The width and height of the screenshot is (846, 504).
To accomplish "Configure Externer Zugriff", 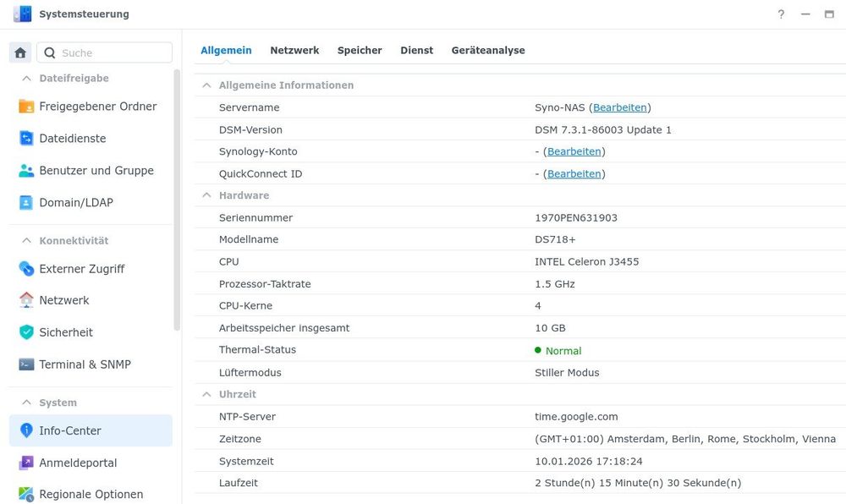I will (80, 268).
